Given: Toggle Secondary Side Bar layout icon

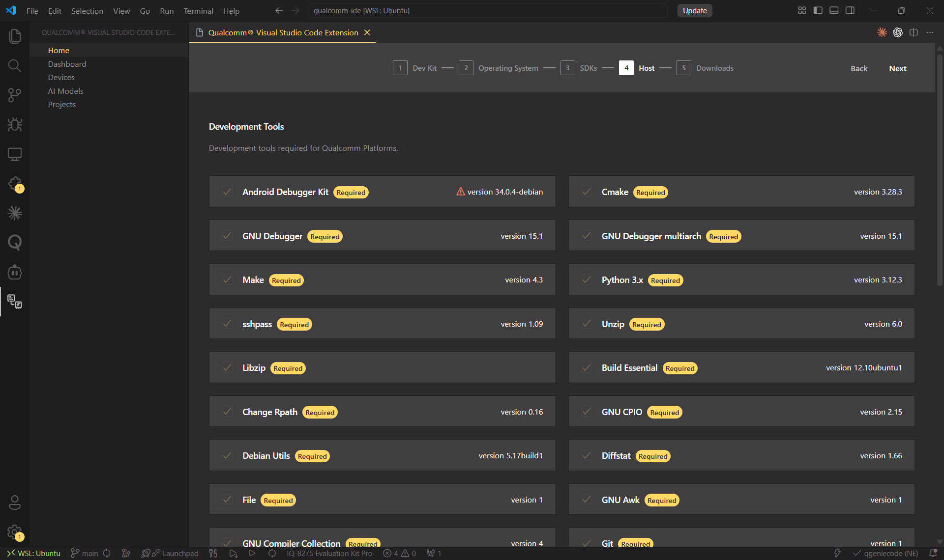Looking at the screenshot, I should (x=850, y=10).
